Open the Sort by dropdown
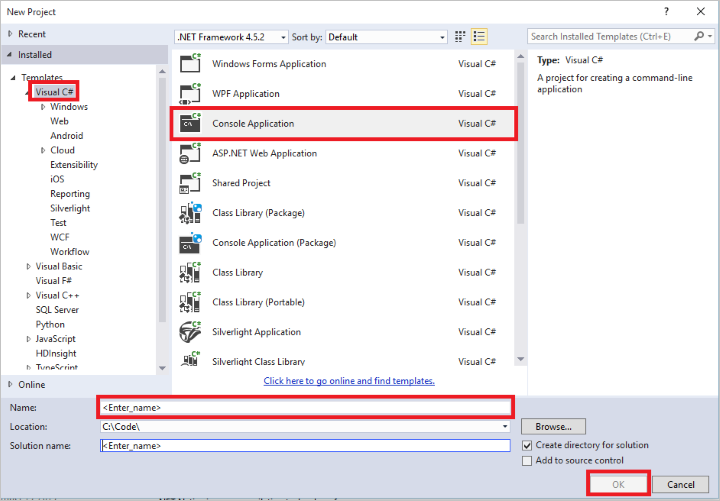The height and width of the screenshot is (501, 720). click(386, 37)
